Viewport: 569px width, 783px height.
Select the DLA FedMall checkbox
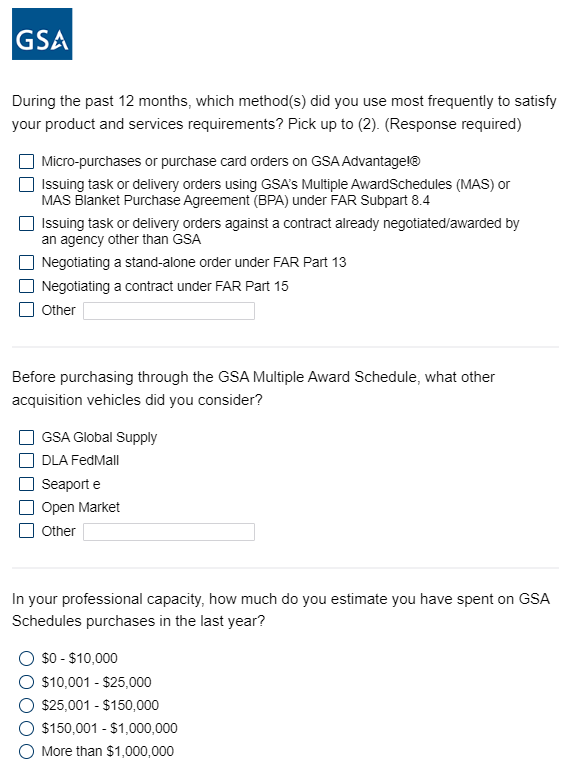26,460
